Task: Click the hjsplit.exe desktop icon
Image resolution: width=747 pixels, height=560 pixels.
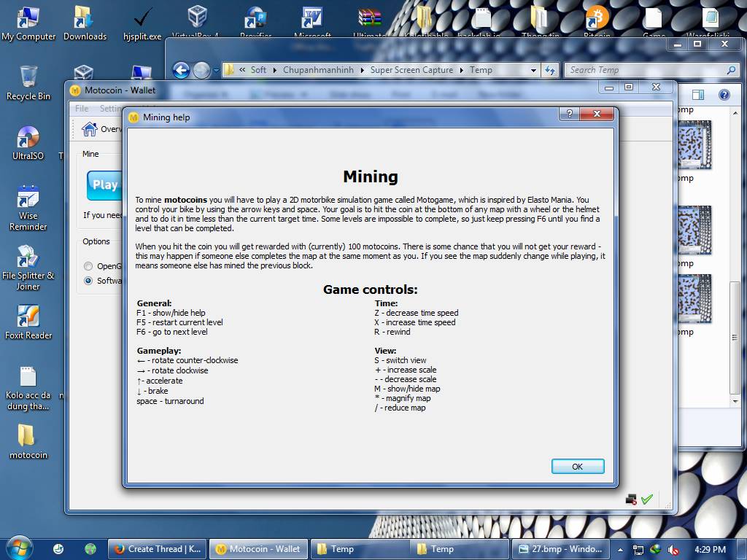Action: [x=142, y=24]
